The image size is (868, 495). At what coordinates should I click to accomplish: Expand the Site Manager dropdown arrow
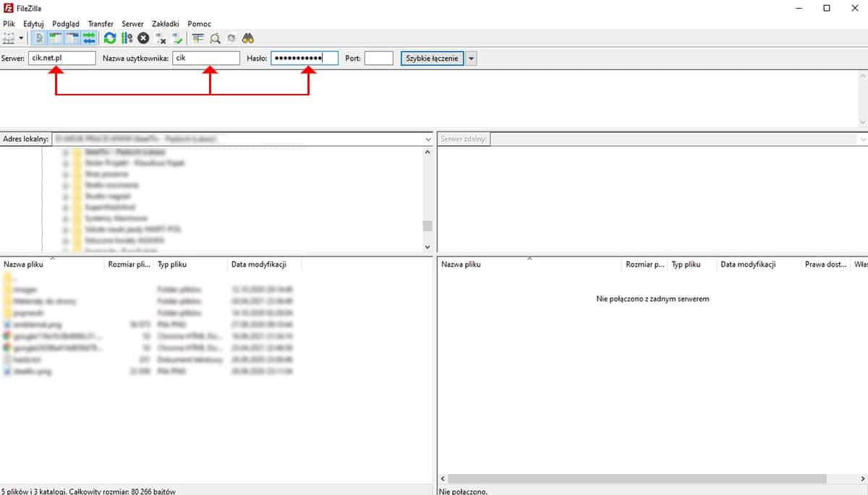click(x=22, y=38)
